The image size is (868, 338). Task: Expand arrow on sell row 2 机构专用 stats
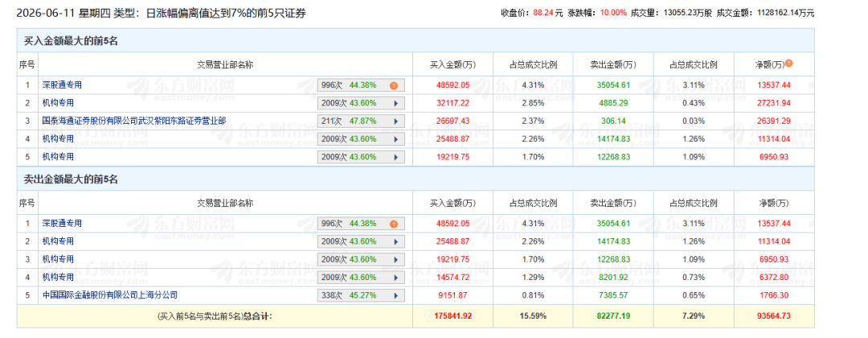click(x=395, y=241)
